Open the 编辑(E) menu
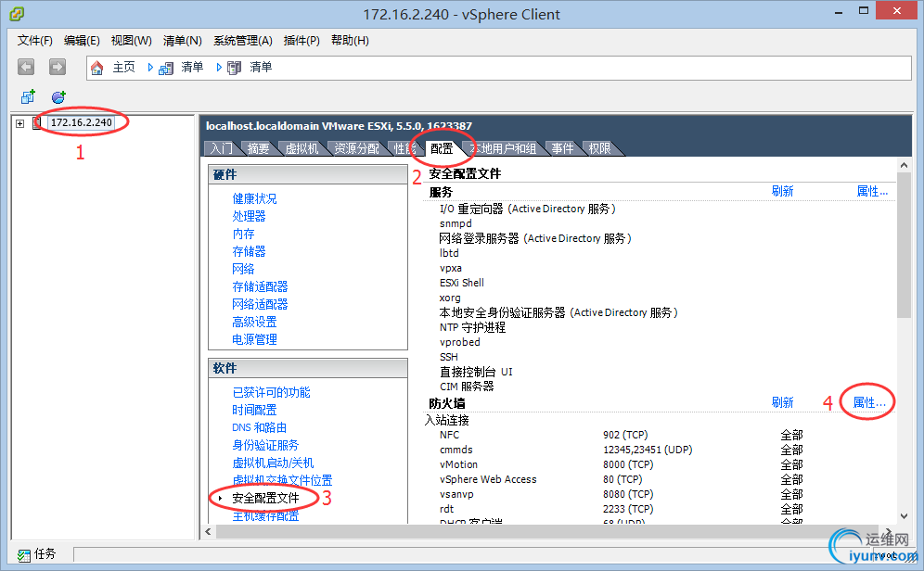 tap(82, 41)
